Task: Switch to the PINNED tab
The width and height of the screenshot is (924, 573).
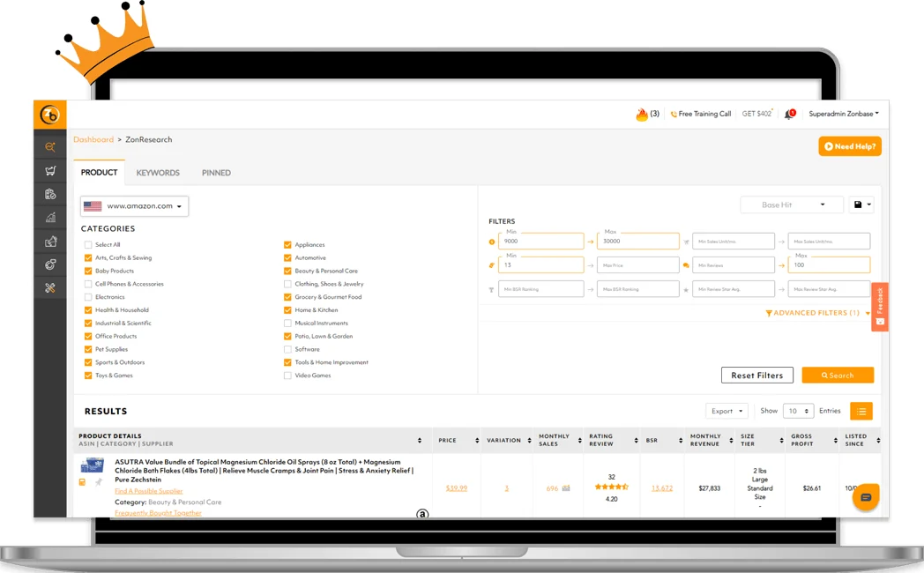Action: tap(216, 173)
